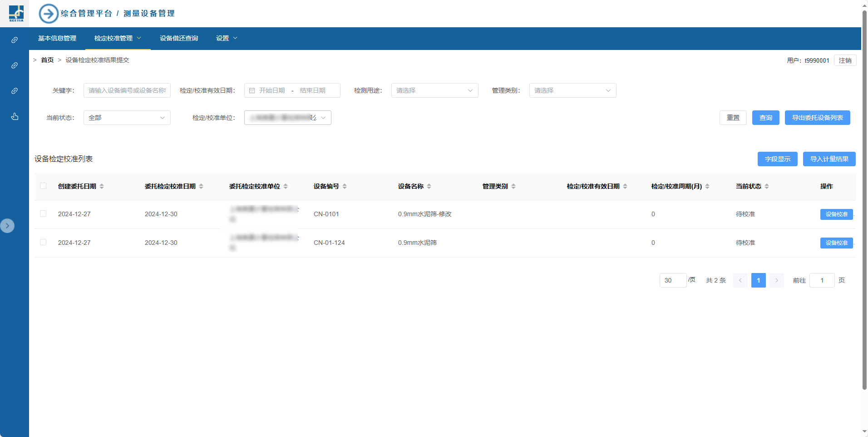This screenshot has height=437, width=868.
Task: Click the calendar icon in date range
Action: (252, 90)
